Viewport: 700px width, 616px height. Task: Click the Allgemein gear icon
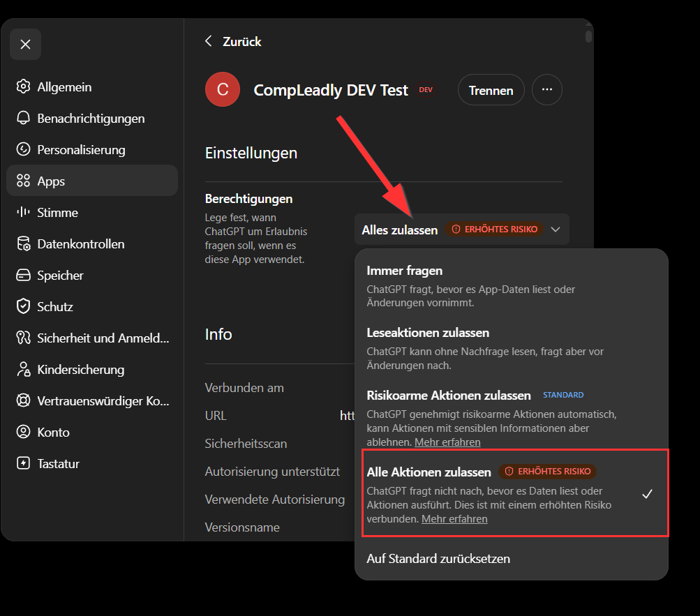(23, 87)
